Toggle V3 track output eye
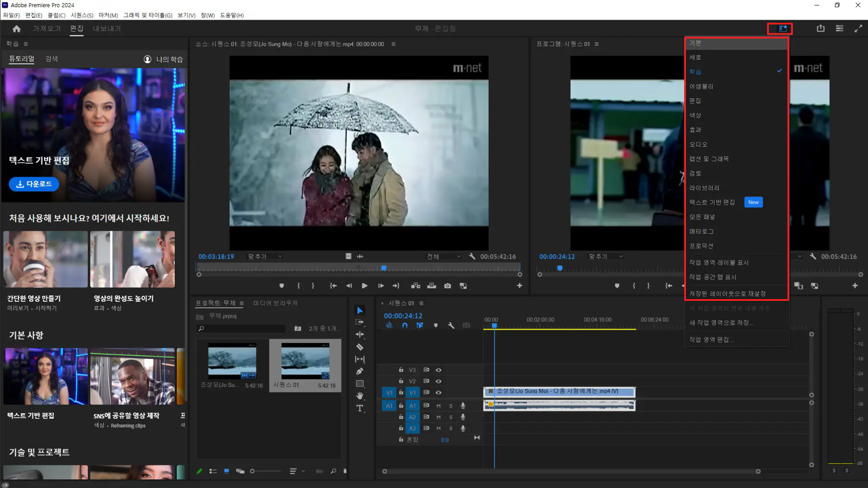 click(x=438, y=370)
